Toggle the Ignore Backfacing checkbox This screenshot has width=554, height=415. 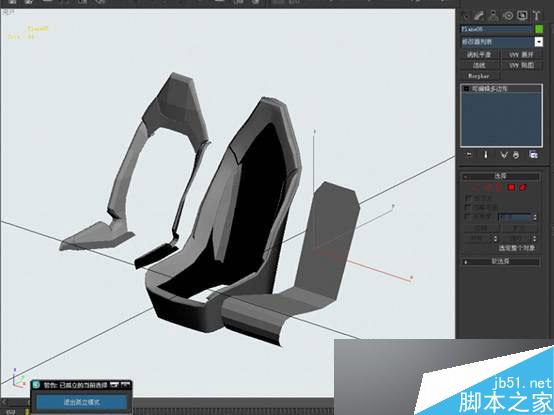[467, 207]
